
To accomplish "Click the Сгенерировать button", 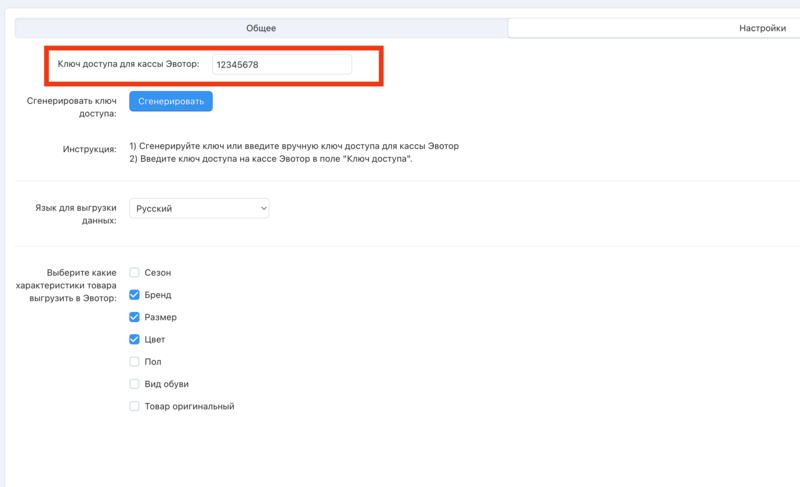I will [171, 101].
